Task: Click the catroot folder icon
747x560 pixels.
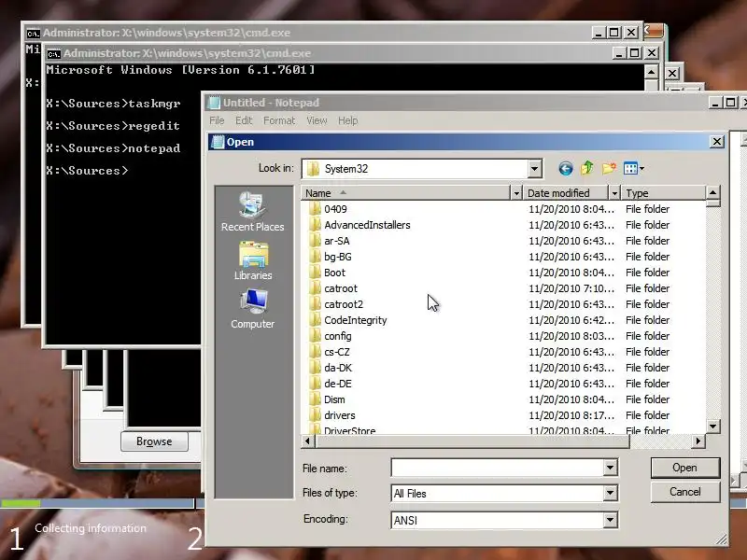Action: click(315, 288)
